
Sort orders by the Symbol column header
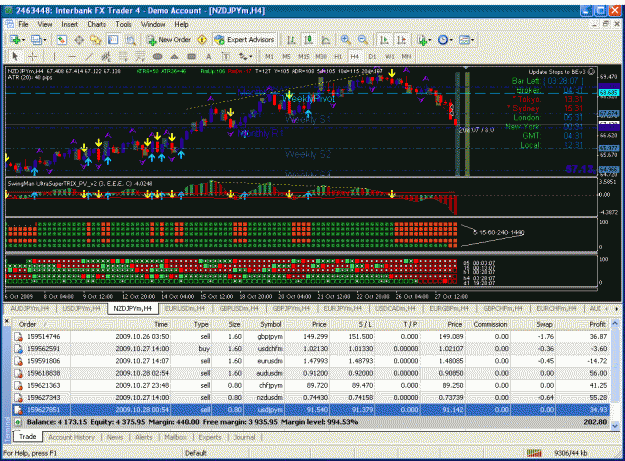[264, 324]
